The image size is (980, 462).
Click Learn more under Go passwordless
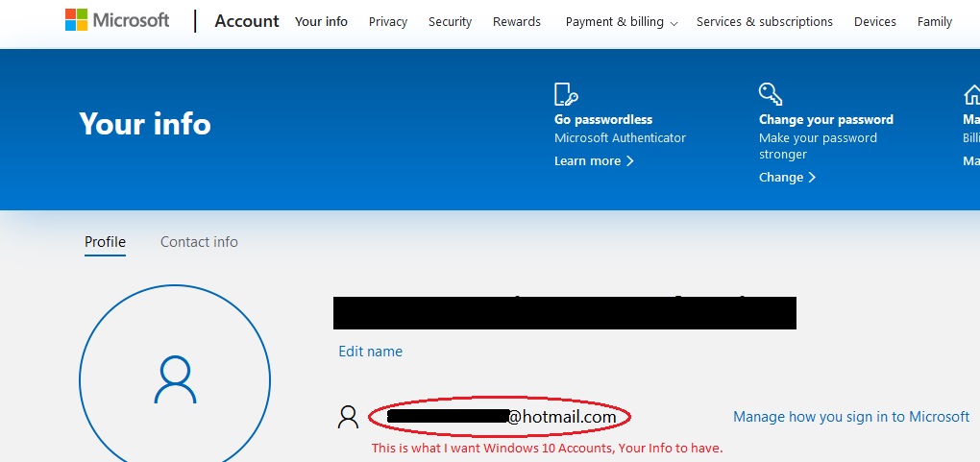coord(594,161)
